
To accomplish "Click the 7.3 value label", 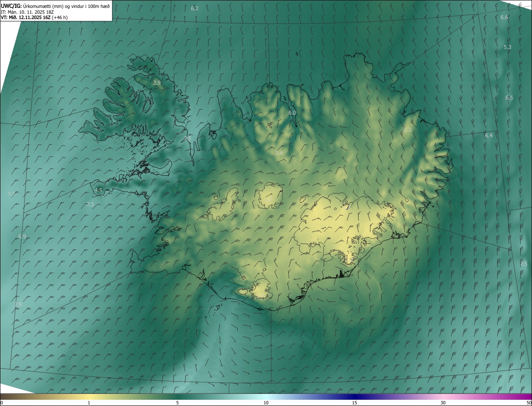I will [x=90, y=205].
